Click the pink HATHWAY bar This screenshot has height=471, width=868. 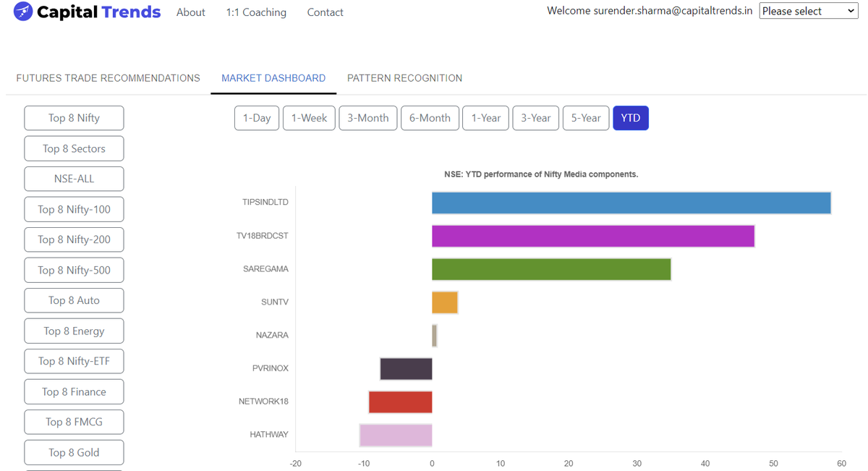click(x=396, y=435)
